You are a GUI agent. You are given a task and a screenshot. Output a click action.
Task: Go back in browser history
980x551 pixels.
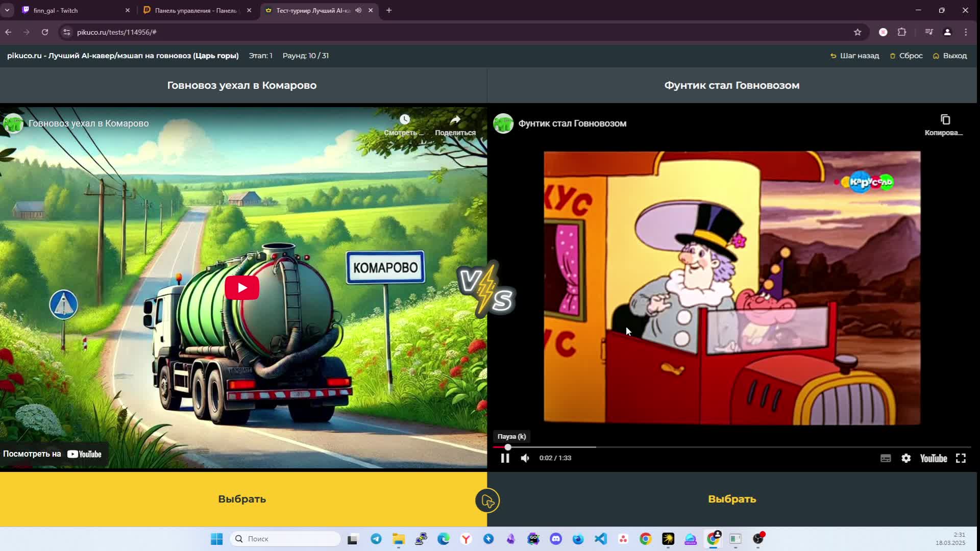8,32
